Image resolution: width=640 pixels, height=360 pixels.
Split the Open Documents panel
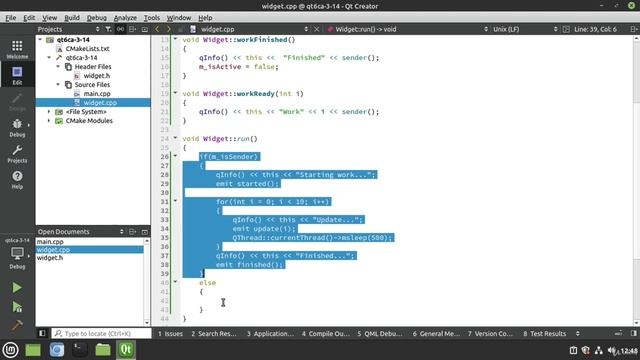[132, 231]
